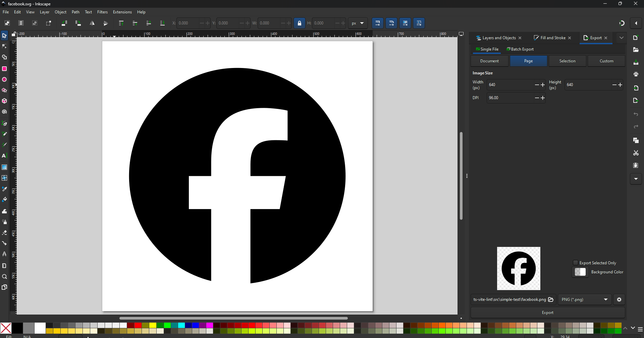Viewport: 644px width, 338px height.
Task: Select the Pages tool
Action: click(4, 287)
